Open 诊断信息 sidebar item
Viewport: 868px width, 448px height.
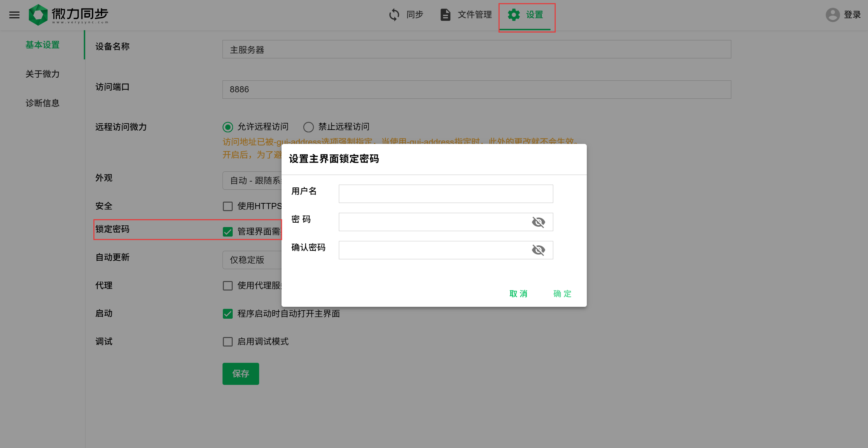[42, 103]
